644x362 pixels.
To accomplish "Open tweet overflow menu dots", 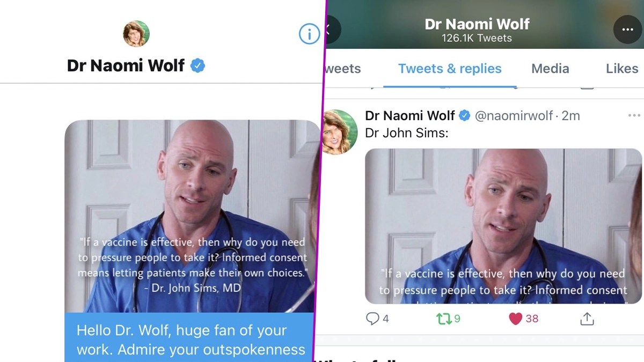I will click(634, 115).
